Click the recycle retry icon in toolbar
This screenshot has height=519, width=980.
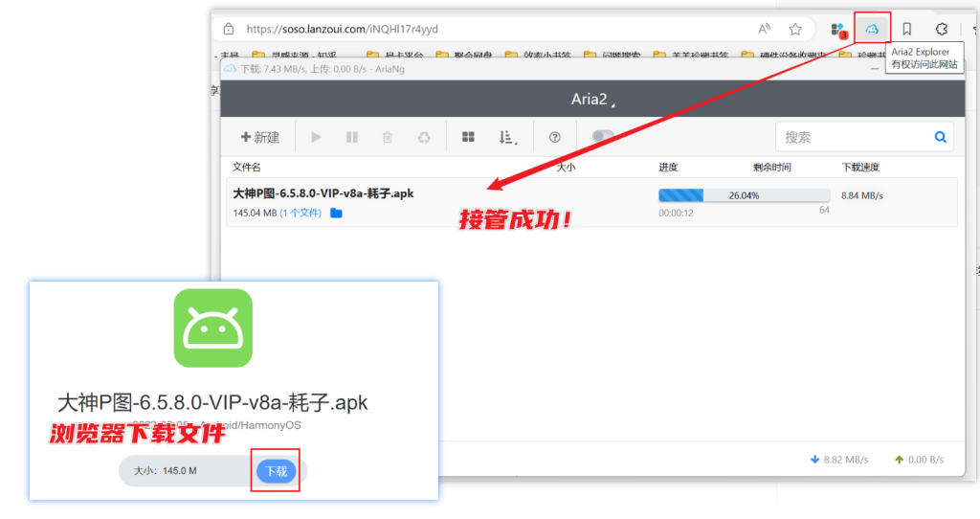424,137
